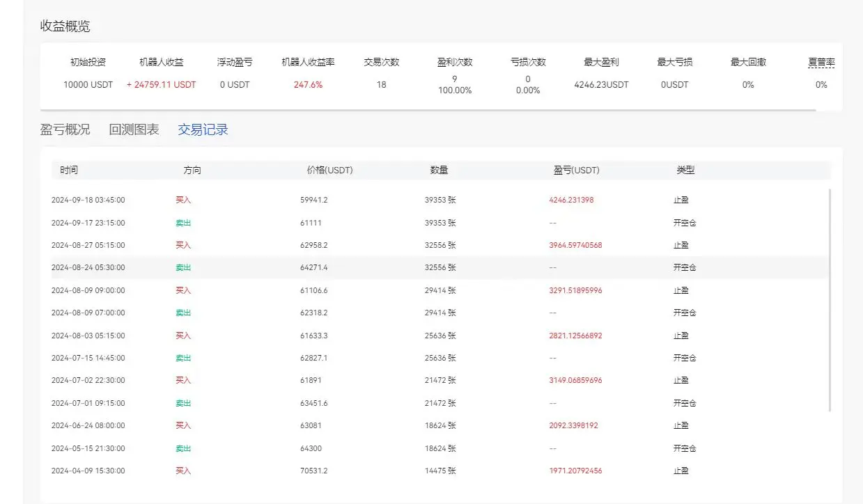Click the 机器人收益率 label

coord(308,62)
